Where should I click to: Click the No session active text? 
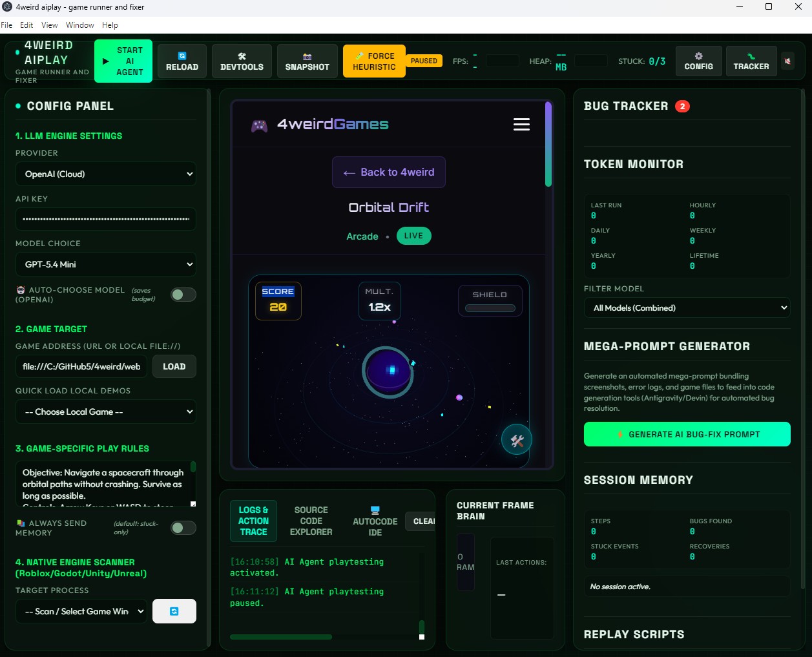pos(620,587)
